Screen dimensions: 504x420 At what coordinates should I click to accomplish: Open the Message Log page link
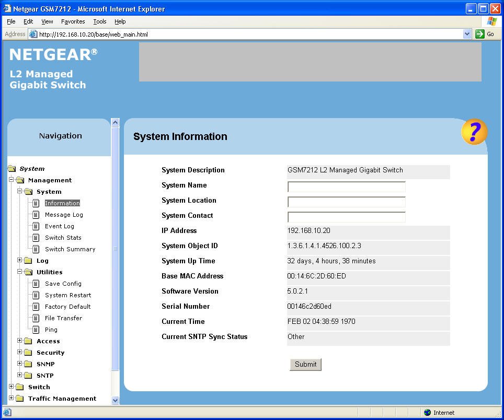point(64,215)
